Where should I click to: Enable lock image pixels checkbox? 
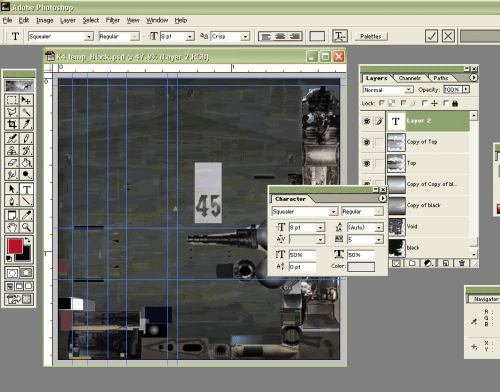(403, 103)
